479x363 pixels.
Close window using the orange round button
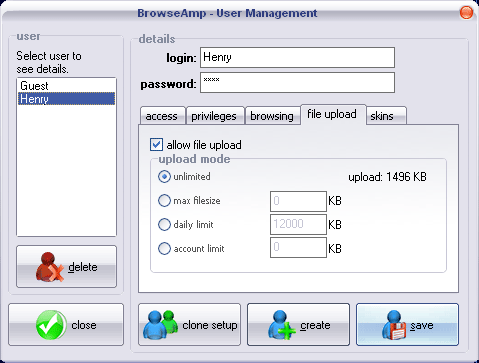[x=466, y=13]
